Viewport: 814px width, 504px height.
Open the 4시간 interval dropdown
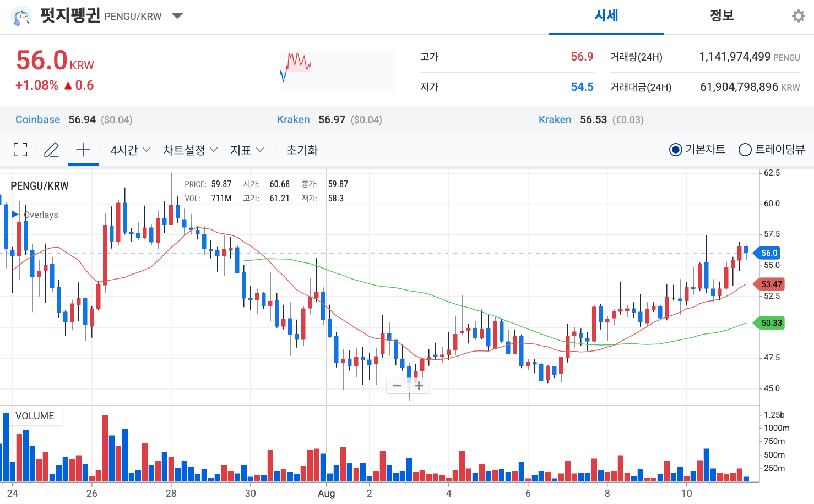(131, 150)
